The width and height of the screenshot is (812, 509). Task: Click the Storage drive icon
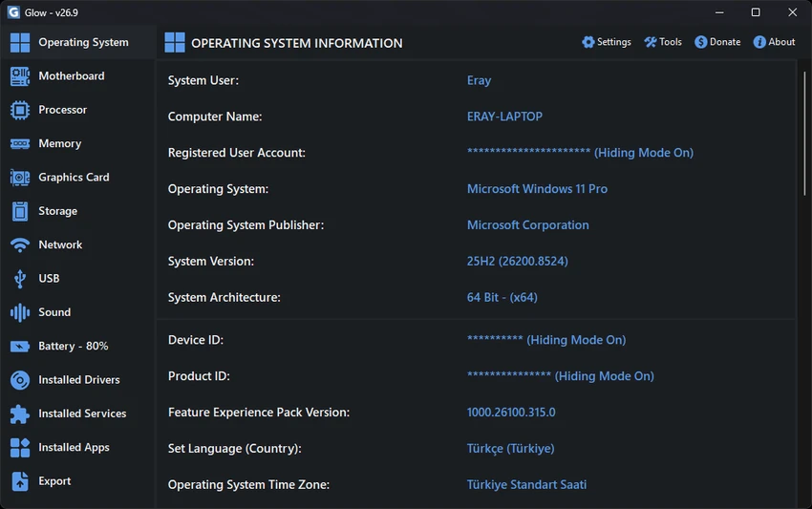[20, 211]
